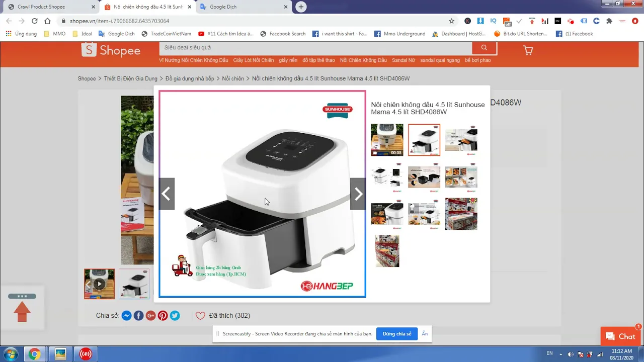The width and height of the screenshot is (644, 362).
Task: Open Chrome from the taskbar
Action: click(34, 354)
